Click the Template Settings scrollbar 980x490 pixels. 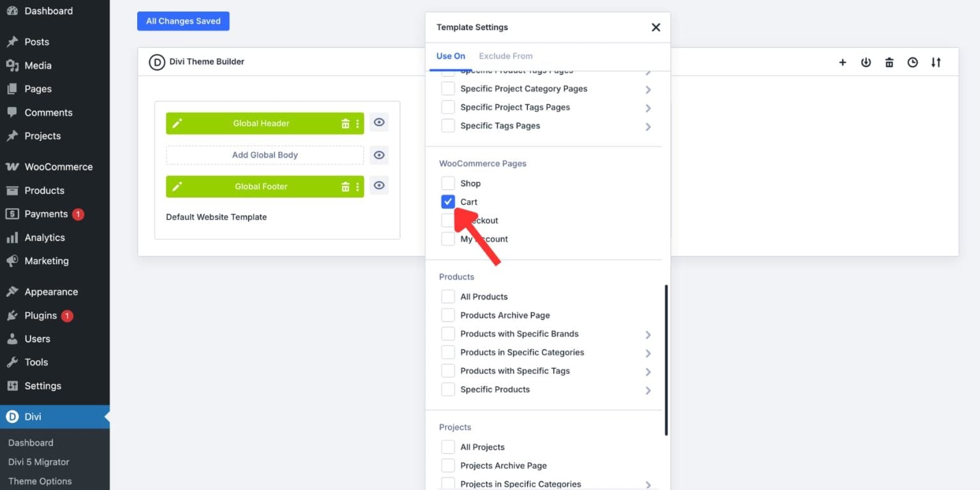coord(665,360)
